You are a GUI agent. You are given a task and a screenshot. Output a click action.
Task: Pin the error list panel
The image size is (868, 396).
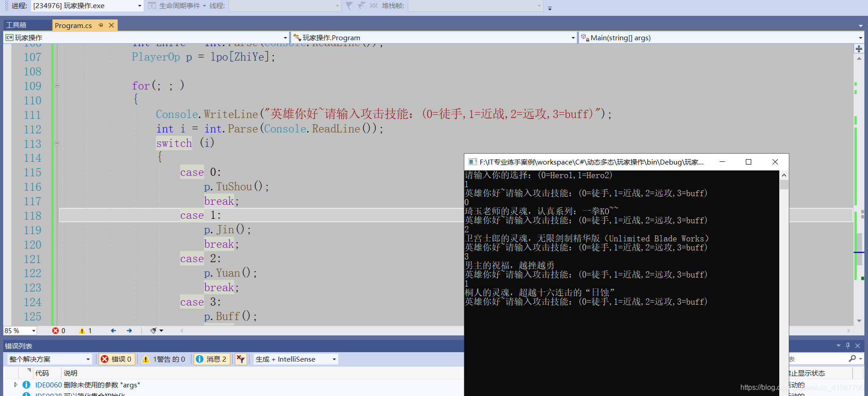[848, 346]
